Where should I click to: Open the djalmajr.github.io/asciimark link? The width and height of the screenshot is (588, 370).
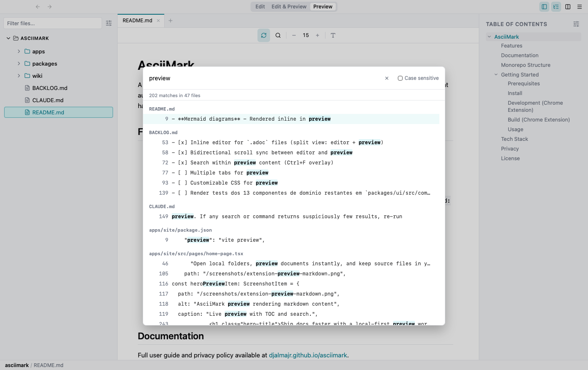pyautogui.click(x=308, y=355)
